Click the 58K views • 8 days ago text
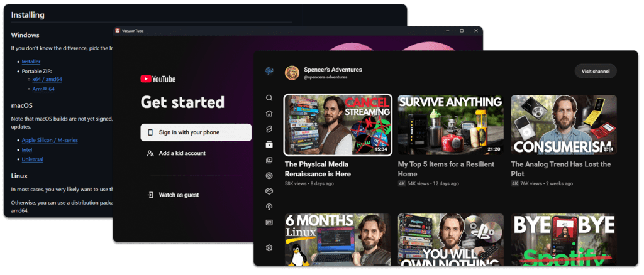The height and width of the screenshot is (275, 644). 309,183
